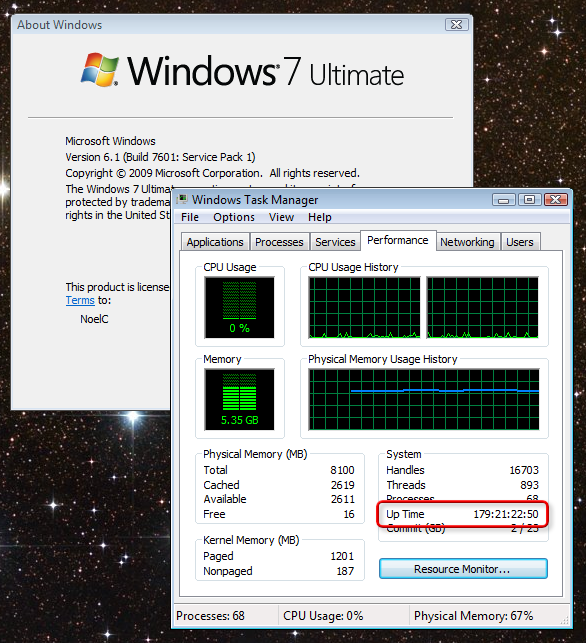Click the Version 6.1 (Build 7601) line
The width and height of the screenshot is (586, 643).
pos(160,157)
